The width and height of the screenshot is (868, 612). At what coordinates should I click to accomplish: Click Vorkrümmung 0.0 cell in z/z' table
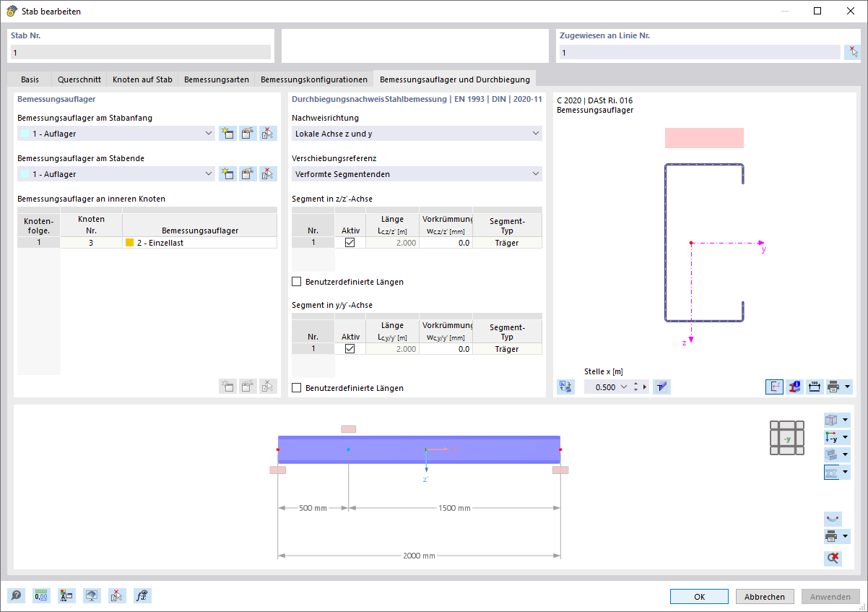pos(446,243)
